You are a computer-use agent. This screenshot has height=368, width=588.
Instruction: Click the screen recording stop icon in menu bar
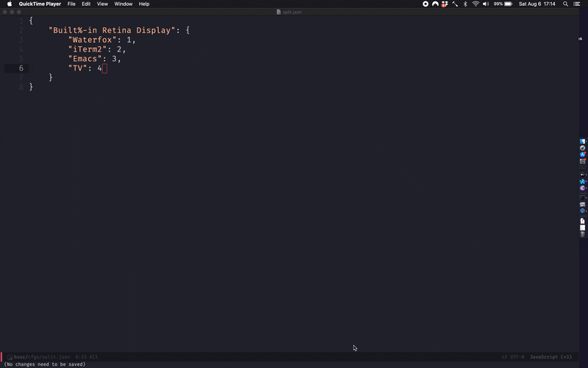click(x=426, y=4)
